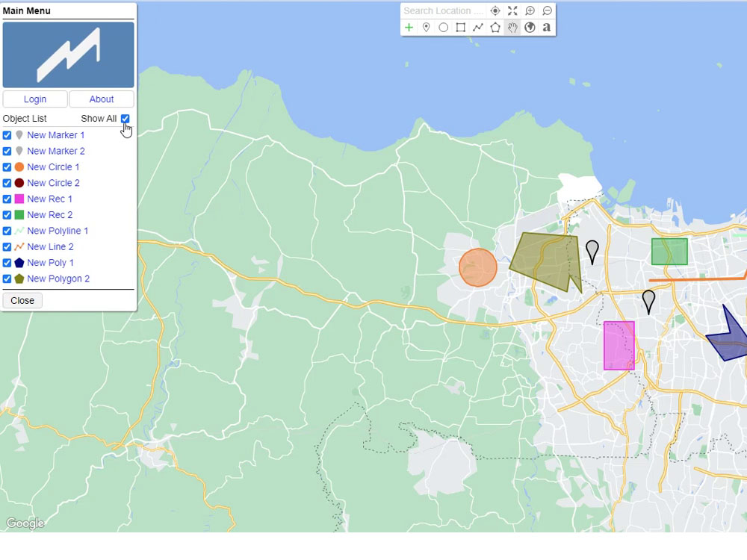Open the New Rec 1 link
The height and width of the screenshot is (560, 747).
[49, 199]
